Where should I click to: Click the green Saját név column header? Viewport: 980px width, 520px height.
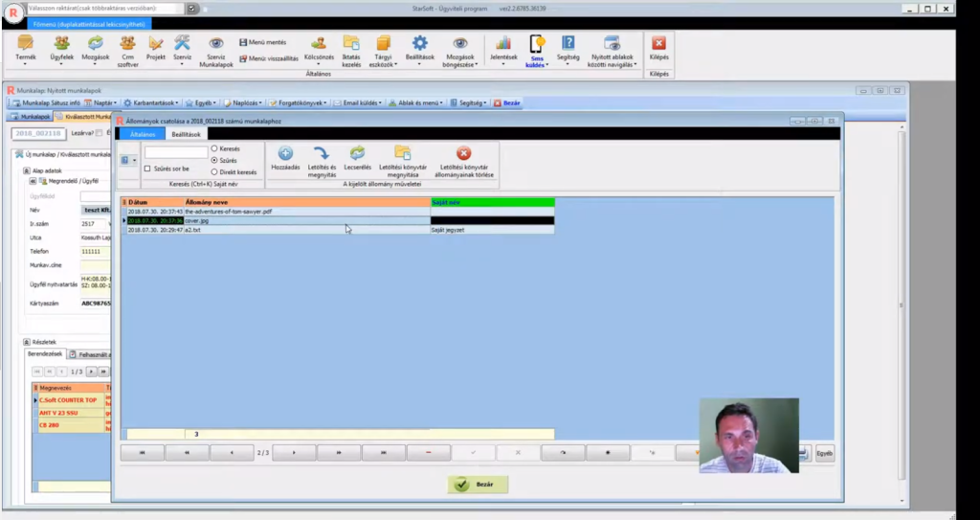(x=492, y=202)
